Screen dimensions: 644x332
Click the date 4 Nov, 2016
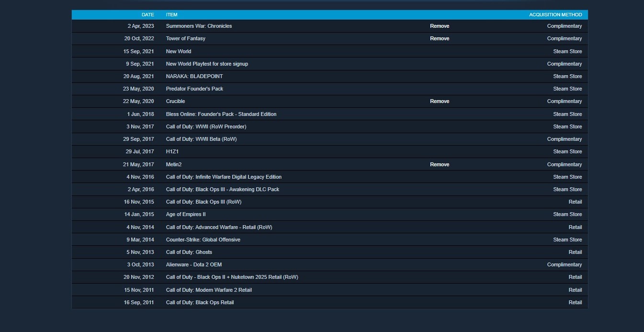coord(140,177)
